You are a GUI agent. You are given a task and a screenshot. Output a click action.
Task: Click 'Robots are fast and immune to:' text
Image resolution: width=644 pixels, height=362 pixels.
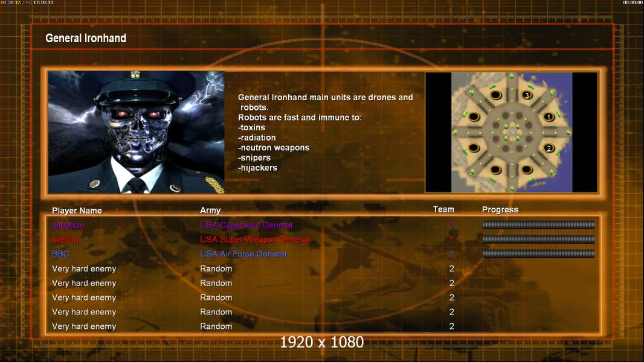pos(300,117)
